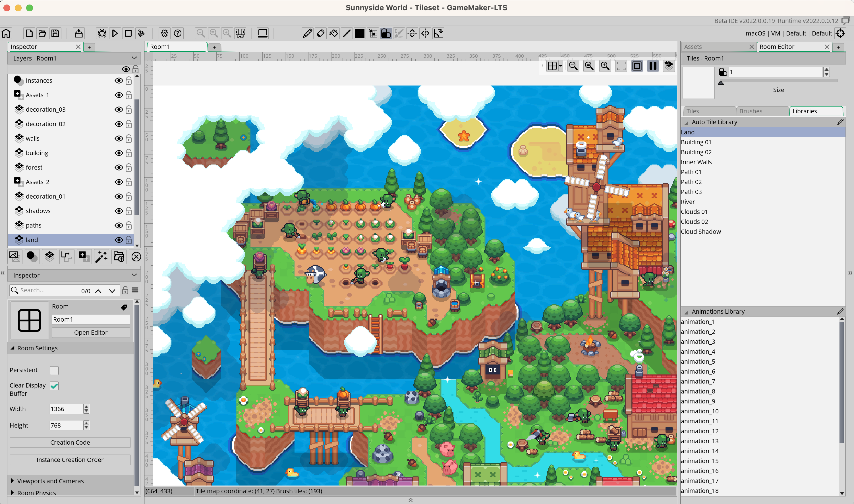
Task: Zoom in the room canvas
Action: pos(605,66)
